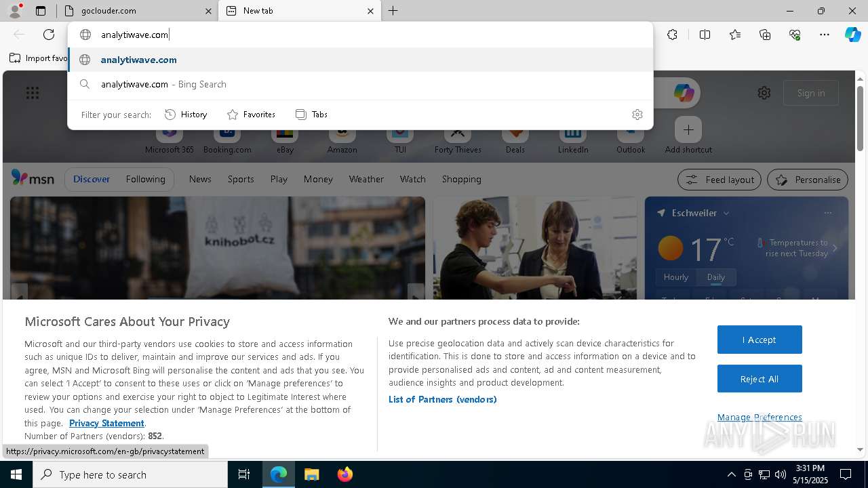
Task: Click Personalise button
Action: pyautogui.click(x=808, y=180)
